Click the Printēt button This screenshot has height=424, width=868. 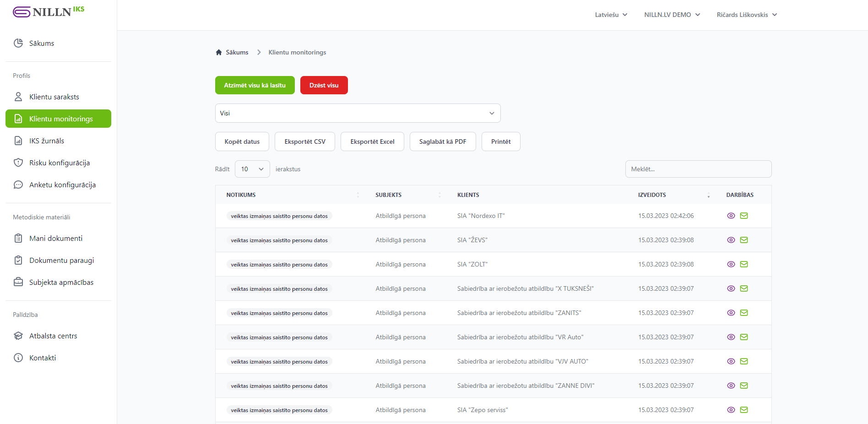click(501, 141)
